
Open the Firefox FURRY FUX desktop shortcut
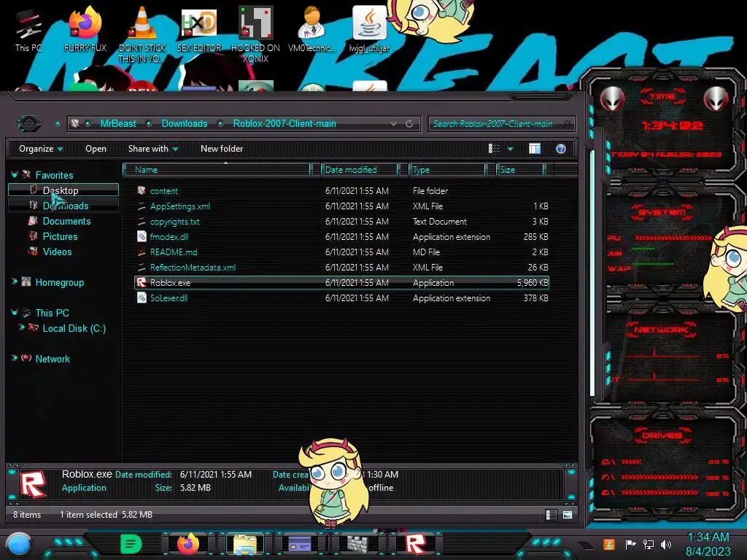click(85, 29)
